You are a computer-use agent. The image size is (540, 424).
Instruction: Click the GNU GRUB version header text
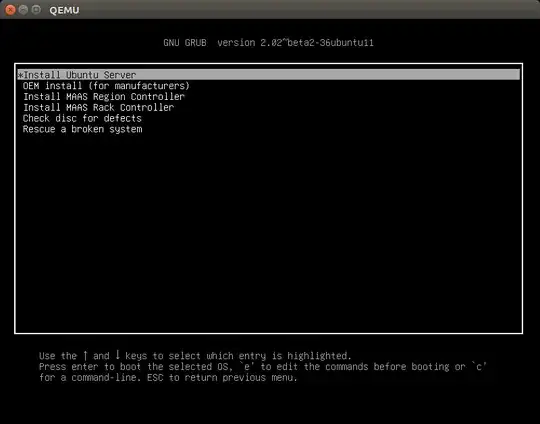tap(268, 43)
